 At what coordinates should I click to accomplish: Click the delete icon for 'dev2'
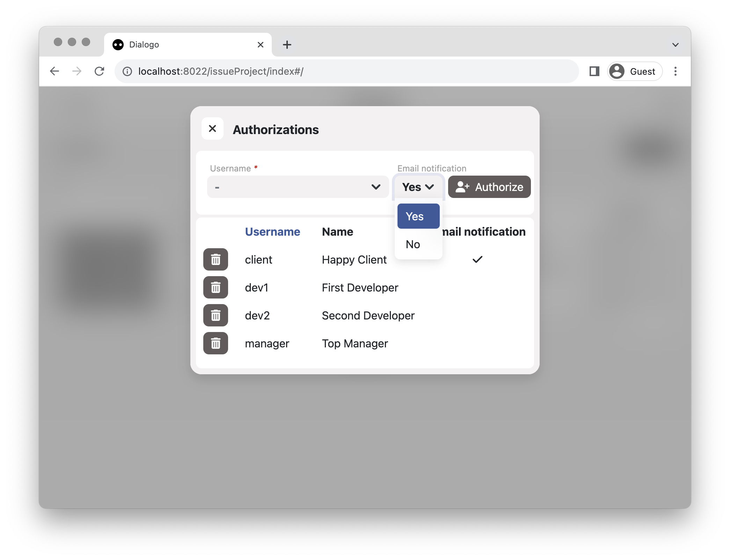click(216, 315)
